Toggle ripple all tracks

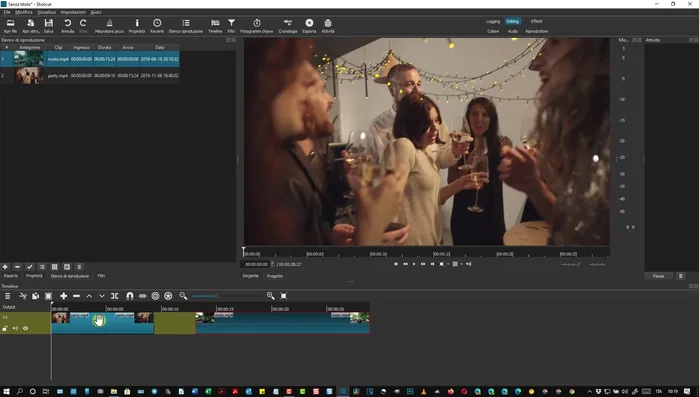pyautogui.click(x=168, y=296)
